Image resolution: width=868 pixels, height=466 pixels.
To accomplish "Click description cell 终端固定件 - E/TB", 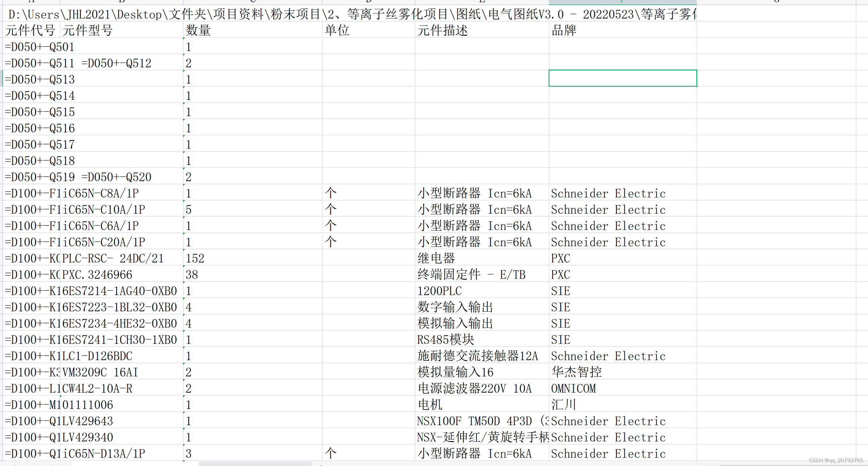I will (482, 273).
